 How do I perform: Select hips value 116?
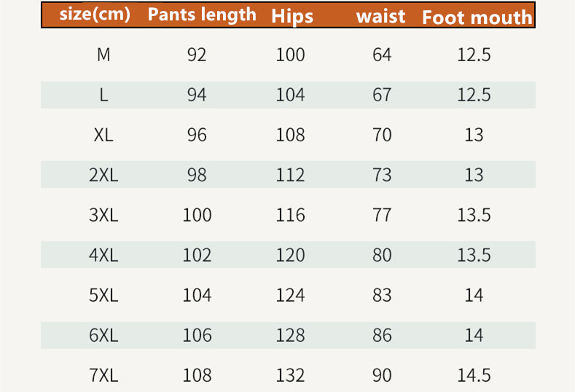(x=290, y=215)
